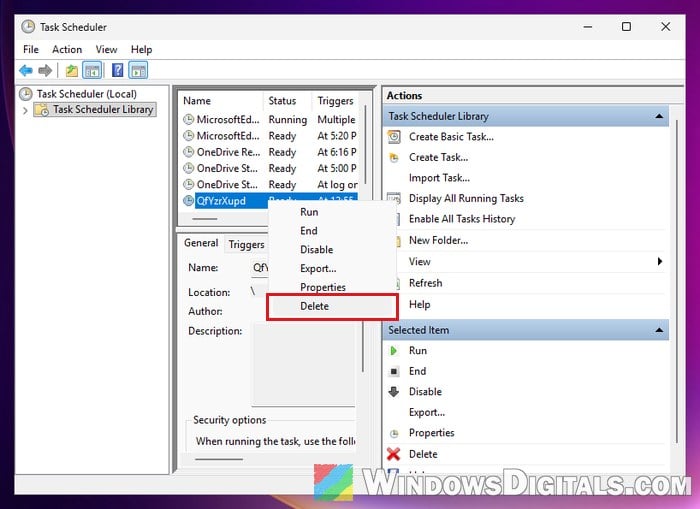Choose Delete from the context menu

pyautogui.click(x=332, y=306)
